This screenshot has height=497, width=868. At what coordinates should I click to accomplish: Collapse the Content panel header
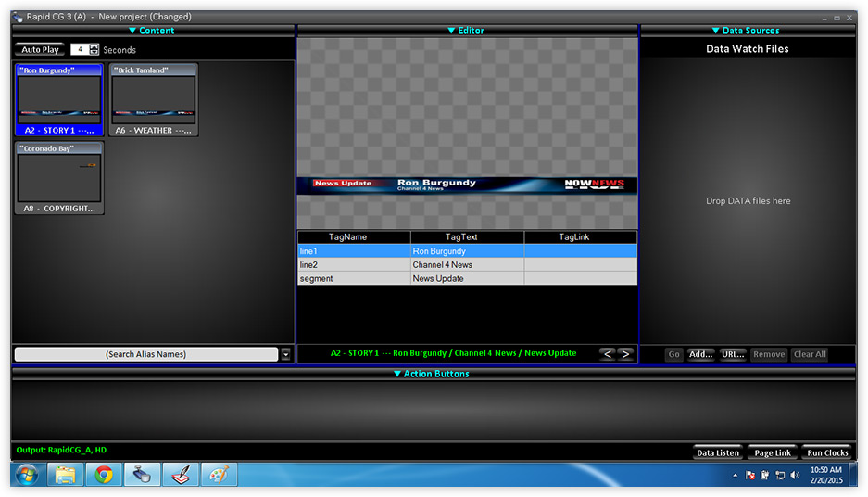(x=152, y=31)
